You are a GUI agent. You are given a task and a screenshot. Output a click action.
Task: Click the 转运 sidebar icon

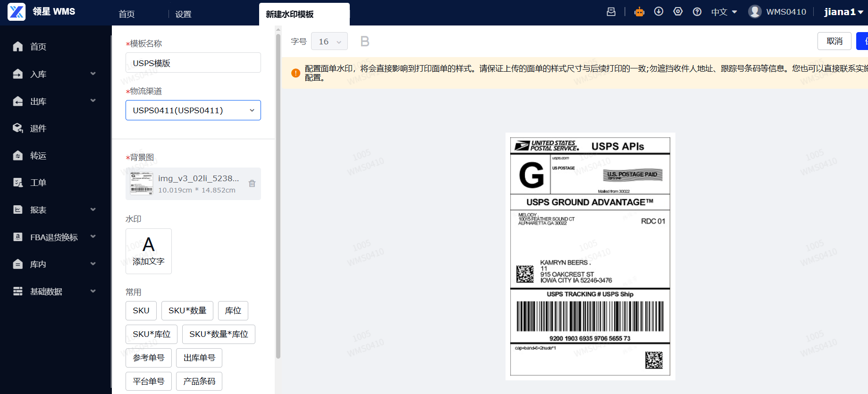18,156
